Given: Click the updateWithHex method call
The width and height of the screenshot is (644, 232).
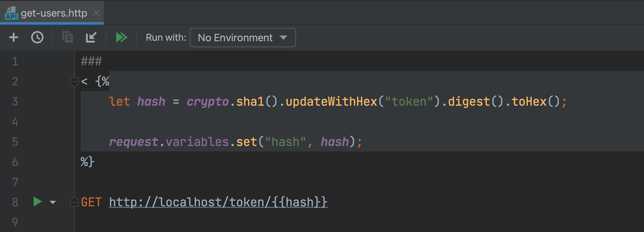Looking at the screenshot, I should click(x=331, y=102).
